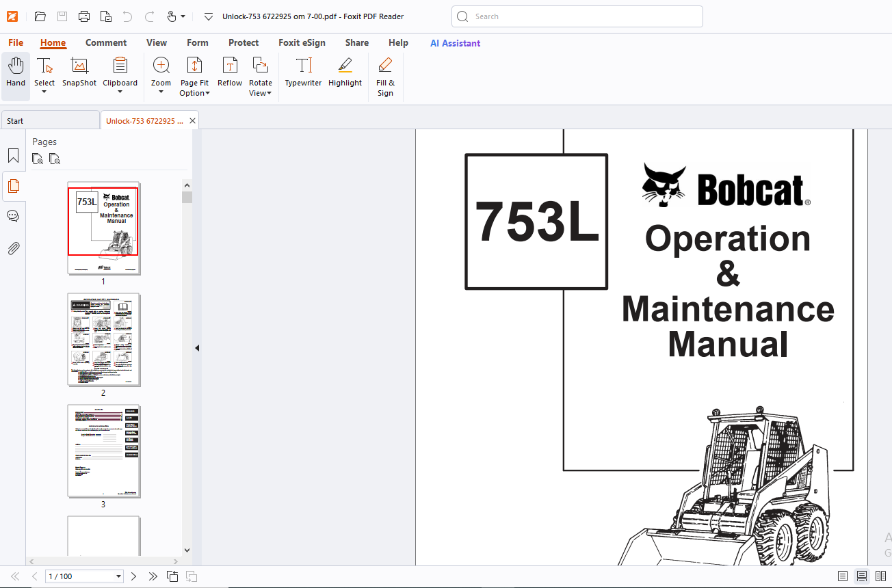The width and height of the screenshot is (892, 588).
Task: Switch to the Form tab
Action: pos(198,42)
